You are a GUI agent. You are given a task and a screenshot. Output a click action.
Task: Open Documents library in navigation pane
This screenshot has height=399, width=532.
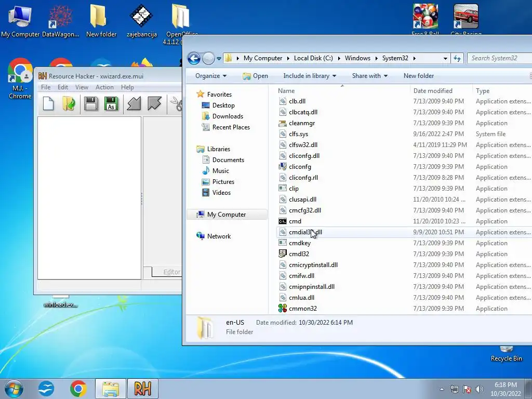point(228,160)
